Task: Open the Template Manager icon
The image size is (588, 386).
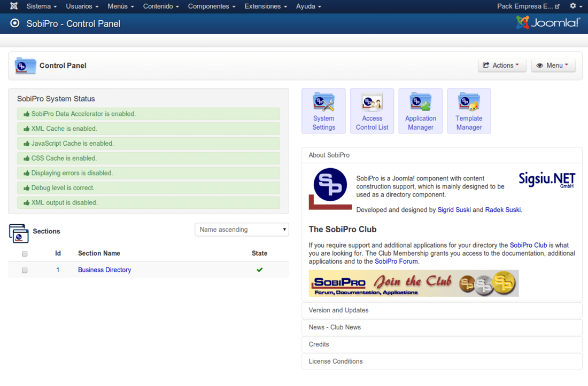Action: pyautogui.click(x=469, y=111)
